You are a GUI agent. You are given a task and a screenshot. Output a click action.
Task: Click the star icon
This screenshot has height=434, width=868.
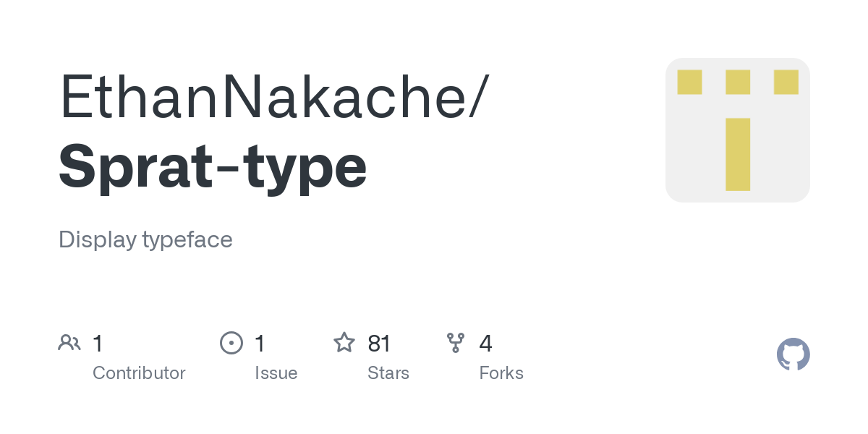pos(344,343)
